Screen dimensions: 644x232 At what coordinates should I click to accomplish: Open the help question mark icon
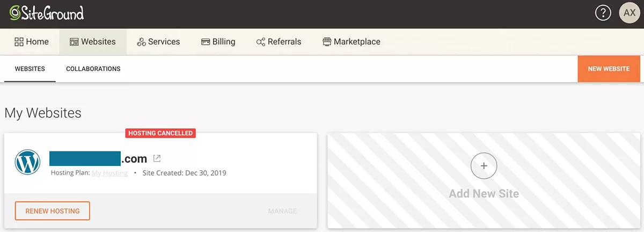[603, 13]
